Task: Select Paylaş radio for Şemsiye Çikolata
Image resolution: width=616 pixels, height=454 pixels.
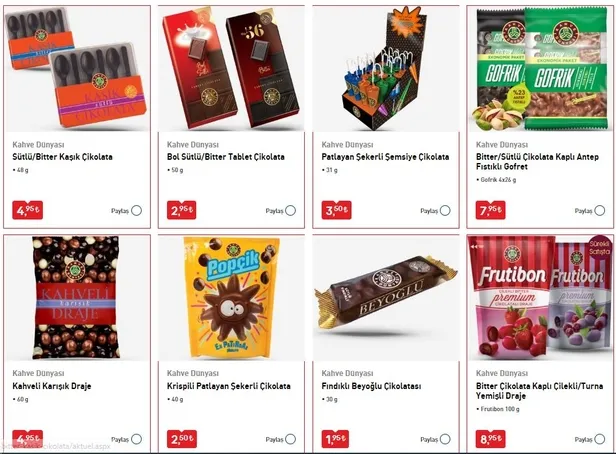Action: pyautogui.click(x=445, y=211)
